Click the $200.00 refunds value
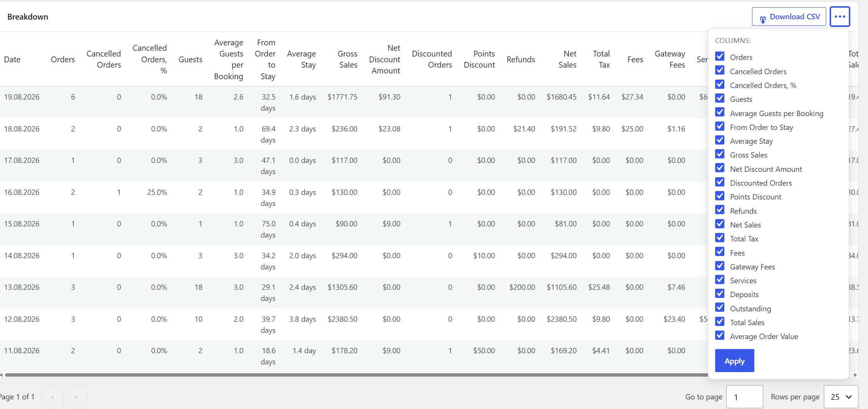The image size is (868, 409). pyautogui.click(x=522, y=287)
